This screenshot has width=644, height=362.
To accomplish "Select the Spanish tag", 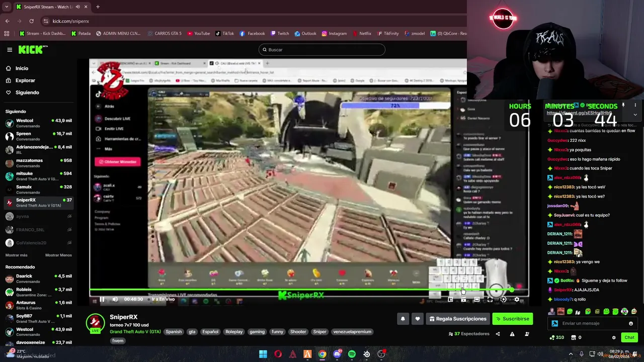I will coord(174,332).
